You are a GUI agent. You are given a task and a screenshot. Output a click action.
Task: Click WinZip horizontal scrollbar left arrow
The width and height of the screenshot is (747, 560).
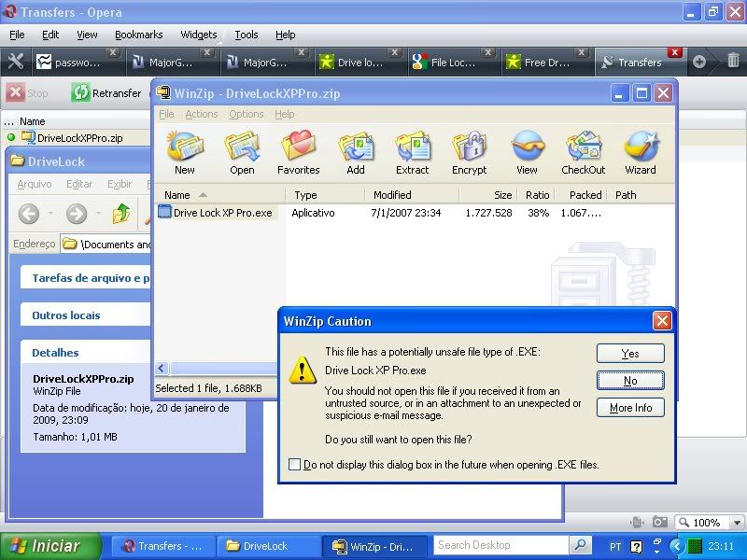162,368
